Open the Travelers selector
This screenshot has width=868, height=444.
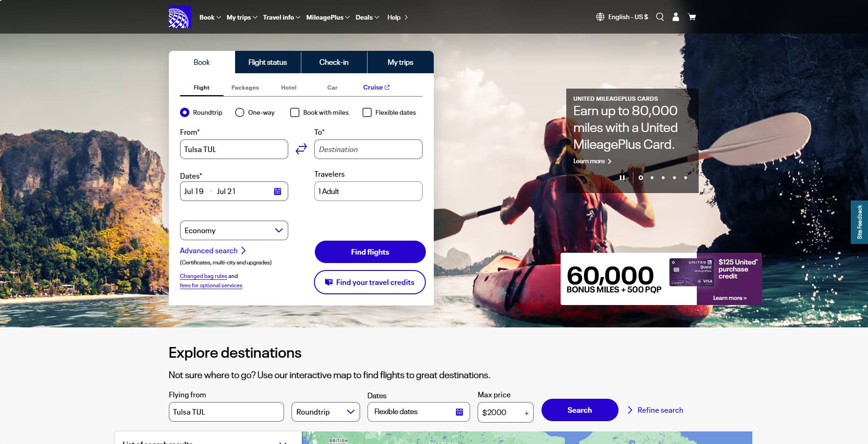pos(368,191)
